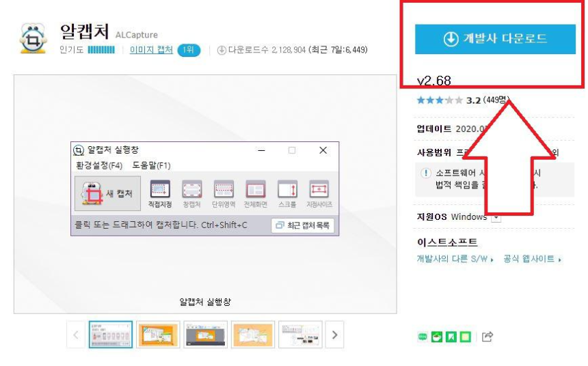This screenshot has height=366, width=588.
Task: Select the first screenshot thumbnail
Action: click(x=111, y=335)
